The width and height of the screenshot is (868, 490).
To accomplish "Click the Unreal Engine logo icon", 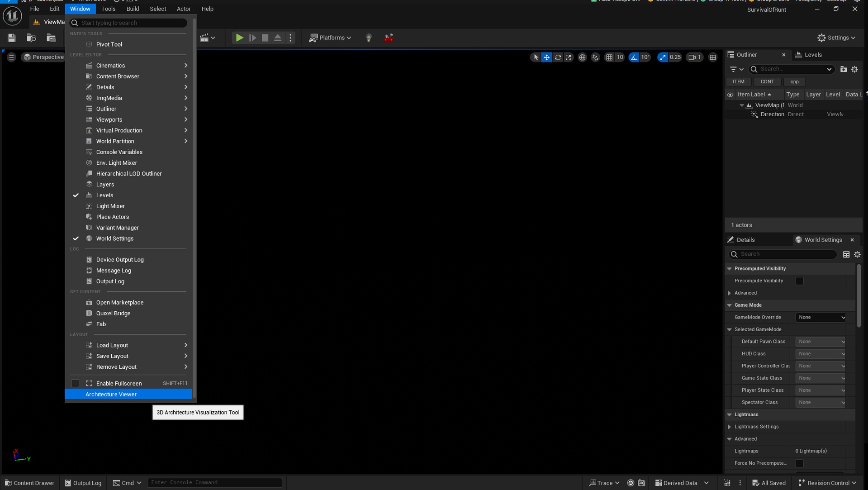I will point(12,16).
